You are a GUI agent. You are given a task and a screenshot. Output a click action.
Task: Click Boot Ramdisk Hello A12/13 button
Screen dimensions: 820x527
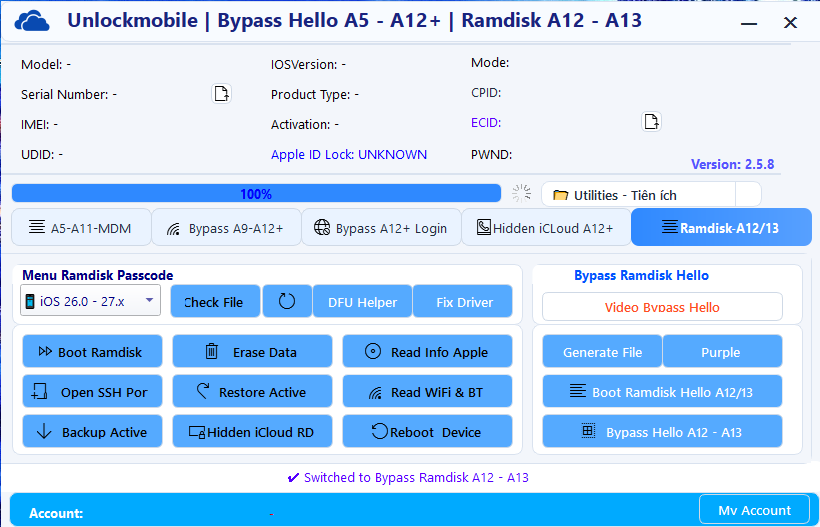tap(662, 392)
